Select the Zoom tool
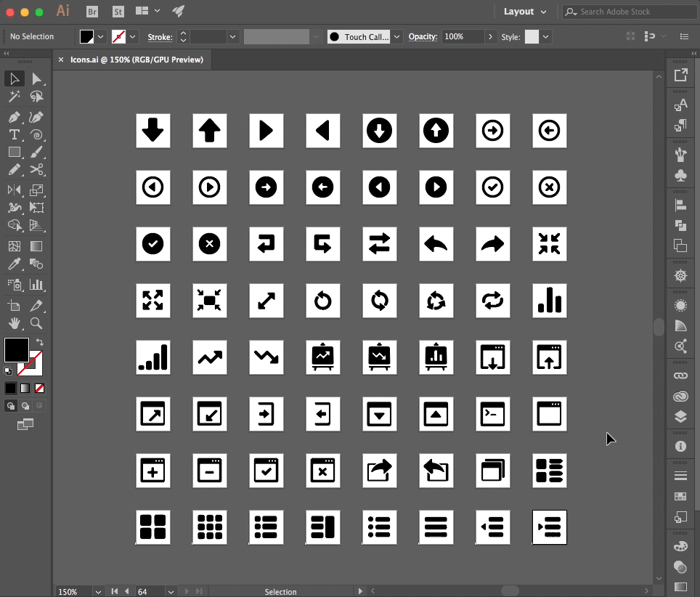 point(36,324)
